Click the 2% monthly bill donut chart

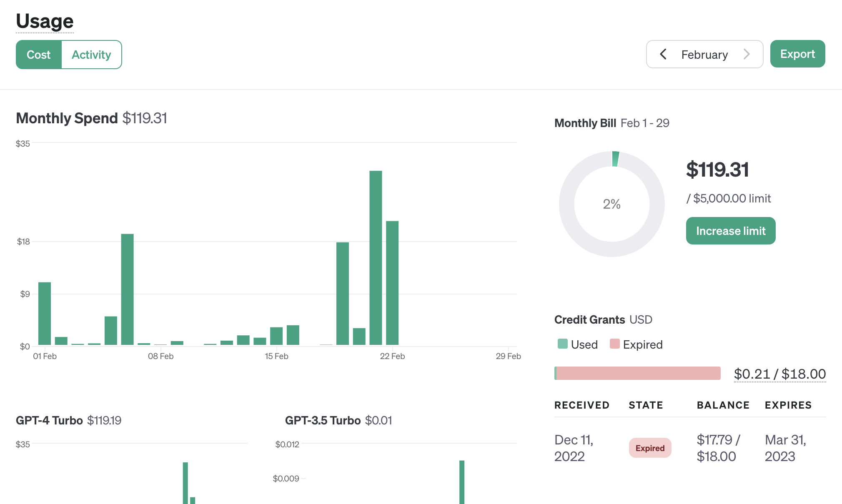click(611, 204)
